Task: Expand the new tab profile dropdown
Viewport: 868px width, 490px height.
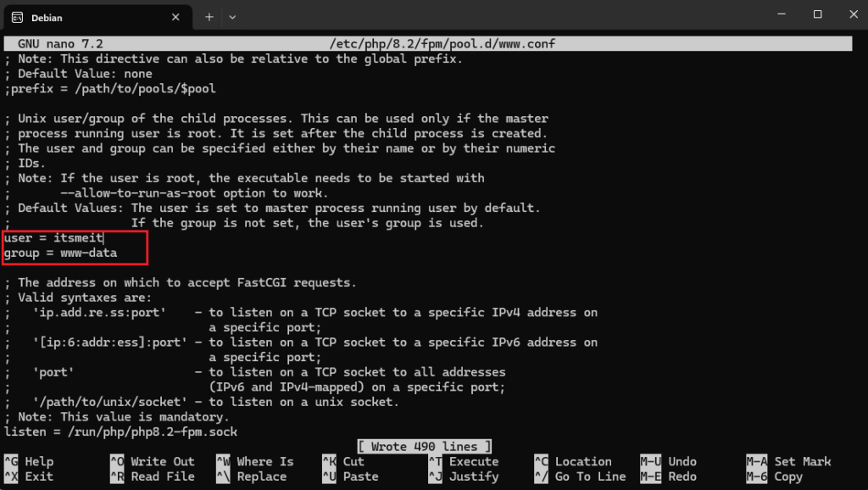Action: (x=232, y=17)
